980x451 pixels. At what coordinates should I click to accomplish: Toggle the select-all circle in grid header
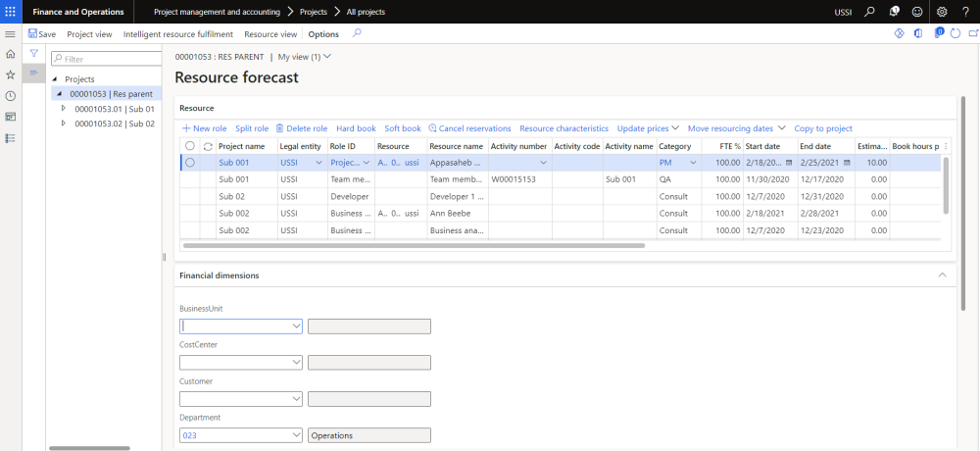coord(190,146)
